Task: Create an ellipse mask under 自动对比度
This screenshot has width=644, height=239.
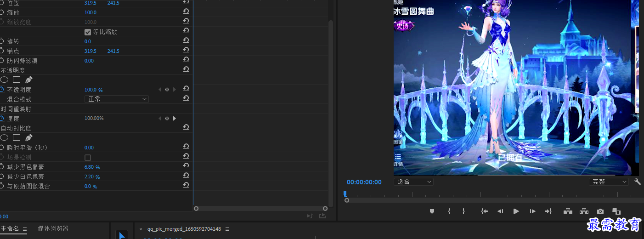Action: [x=4, y=137]
